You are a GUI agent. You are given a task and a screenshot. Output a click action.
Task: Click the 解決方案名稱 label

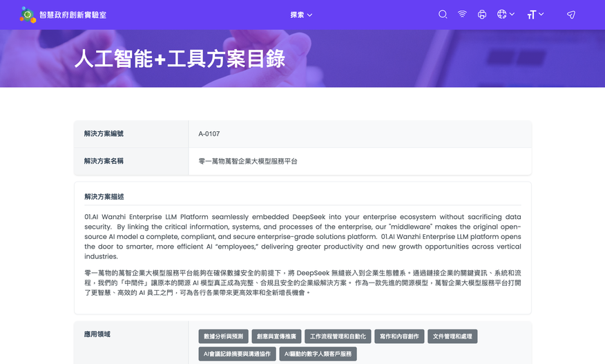pos(104,161)
